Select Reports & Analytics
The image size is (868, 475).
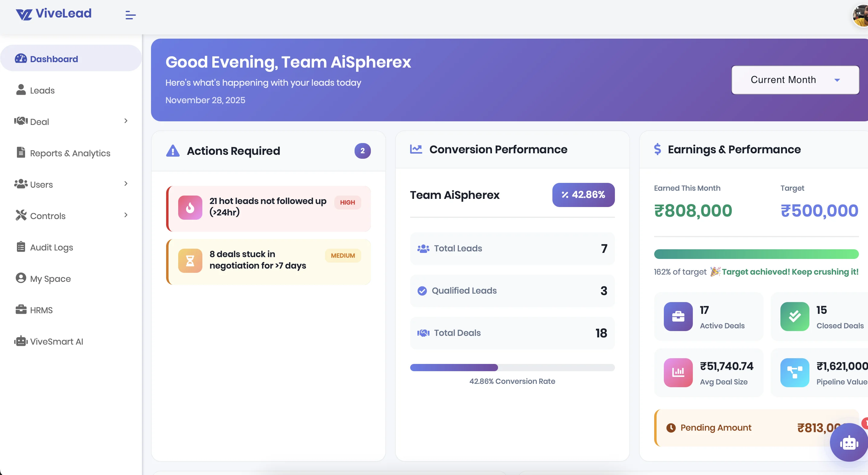70,152
